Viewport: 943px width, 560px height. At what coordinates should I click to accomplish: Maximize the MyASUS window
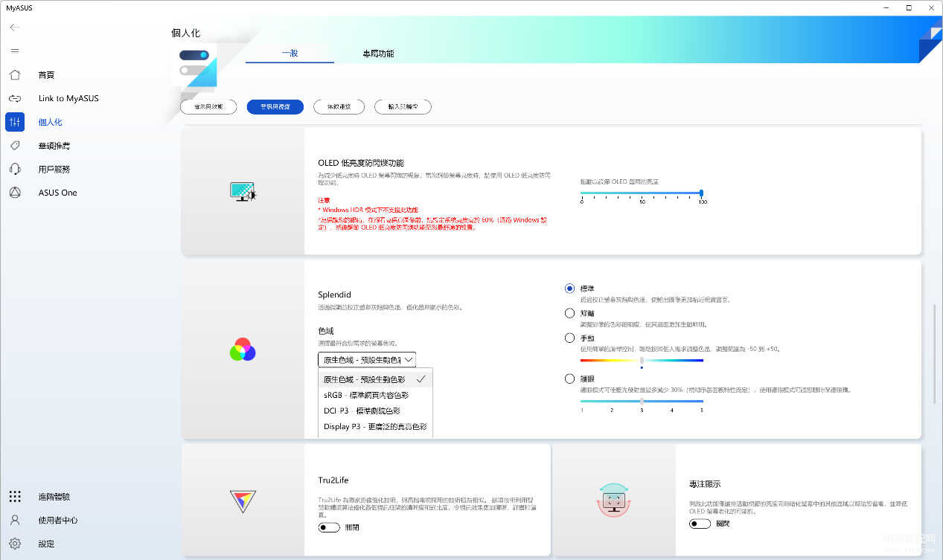909,7
